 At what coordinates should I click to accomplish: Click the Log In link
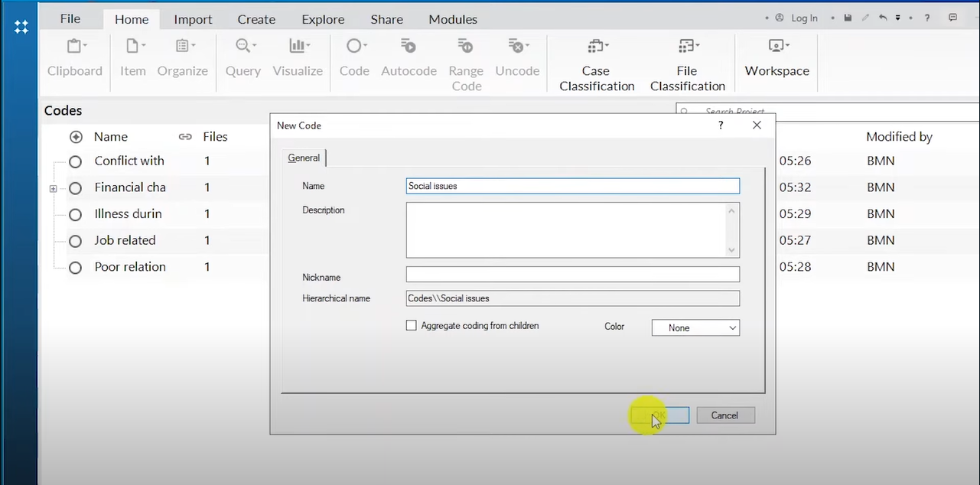804,18
